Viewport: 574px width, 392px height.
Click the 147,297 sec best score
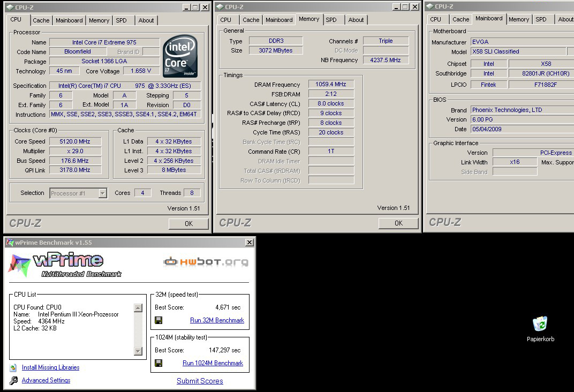click(x=225, y=350)
